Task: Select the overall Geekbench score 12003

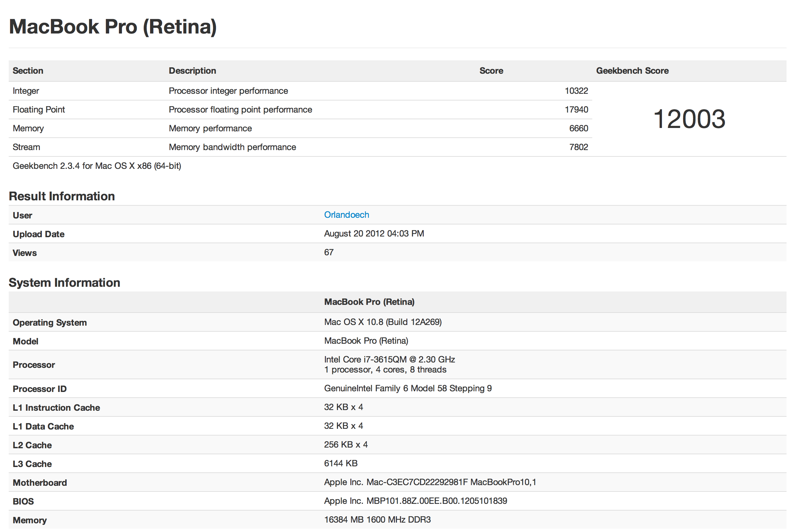Action: point(689,119)
